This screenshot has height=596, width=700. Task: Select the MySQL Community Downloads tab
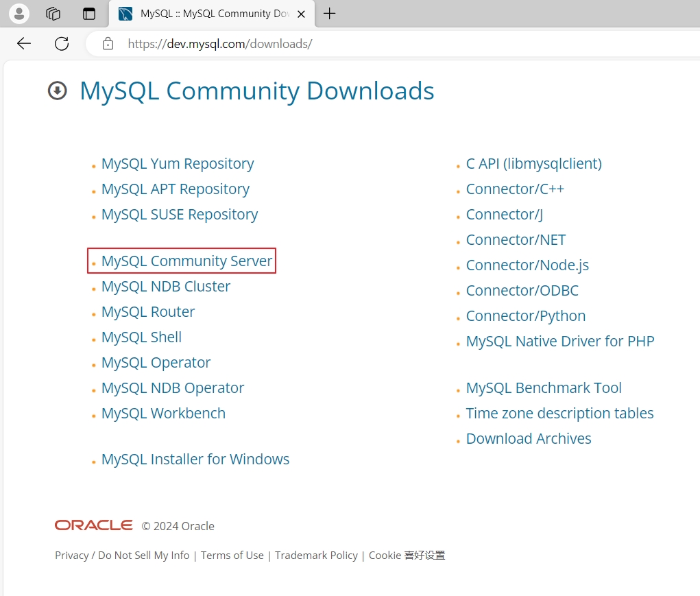click(x=212, y=14)
